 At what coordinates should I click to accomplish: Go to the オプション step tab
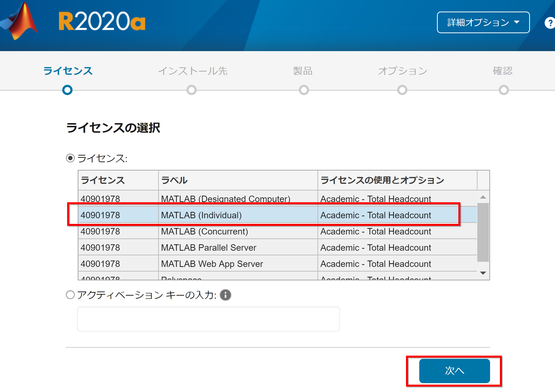coord(403,71)
